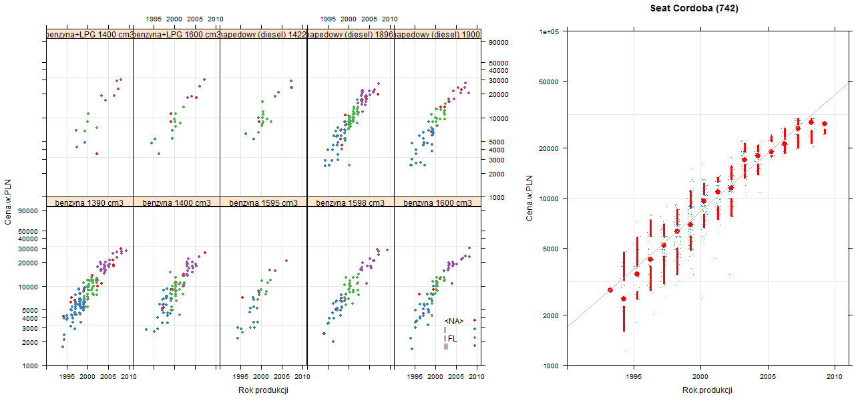Click the "napedowy (diesel) 1422" panel strip
Viewport: 868px width, 401px height.
(x=264, y=34)
